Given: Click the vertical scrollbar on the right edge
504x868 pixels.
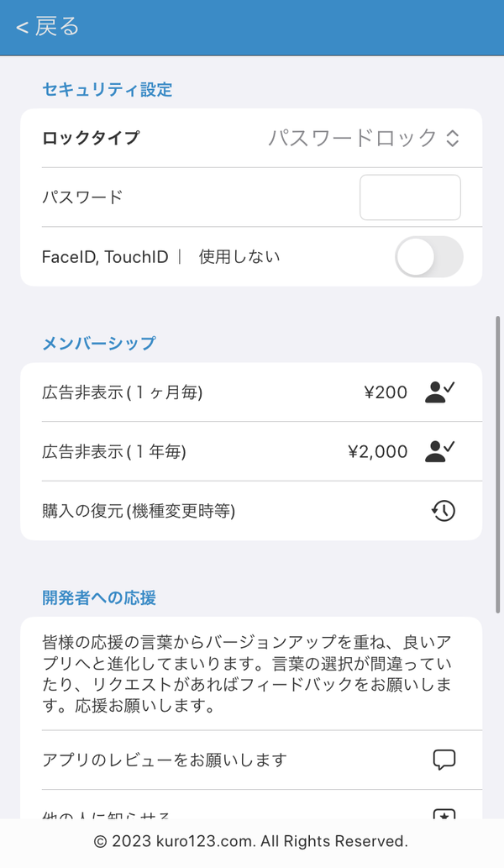Looking at the screenshot, I should pyautogui.click(x=498, y=464).
